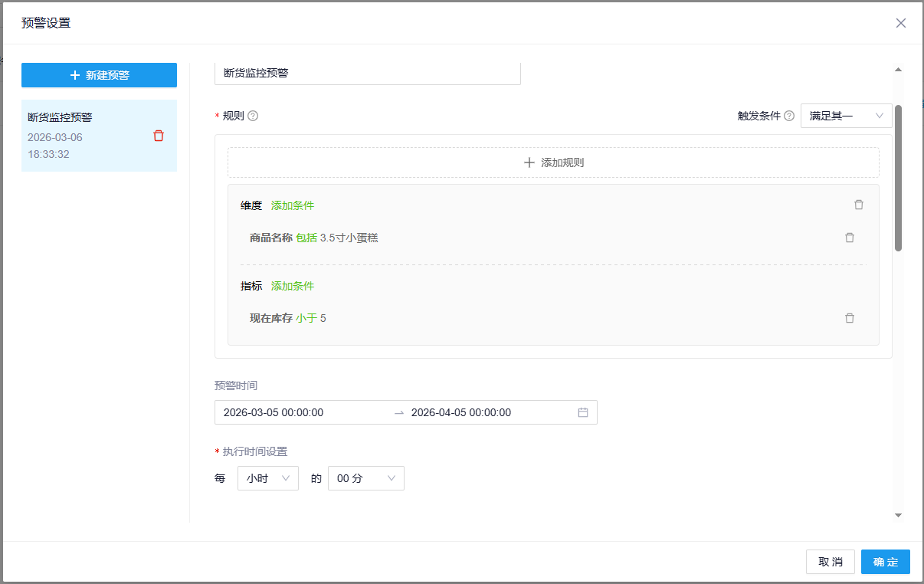924x584 pixels.
Task: Change the 小于 operator for 现在库存
Action: [306, 317]
